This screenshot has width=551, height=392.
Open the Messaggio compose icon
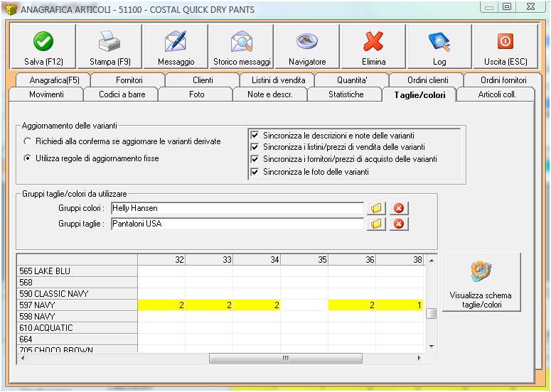pos(176,46)
